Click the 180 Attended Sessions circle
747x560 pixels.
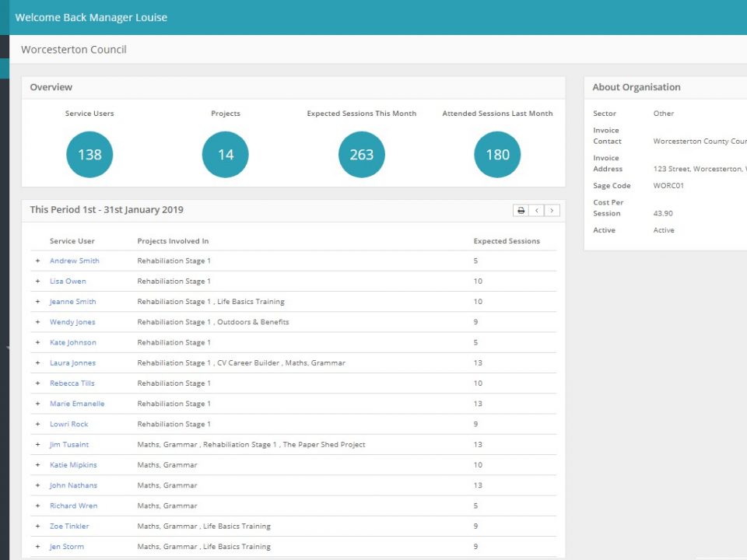tap(497, 155)
